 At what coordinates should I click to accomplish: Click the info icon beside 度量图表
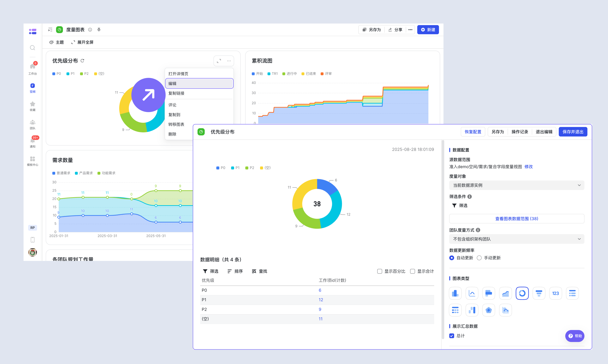click(x=90, y=30)
